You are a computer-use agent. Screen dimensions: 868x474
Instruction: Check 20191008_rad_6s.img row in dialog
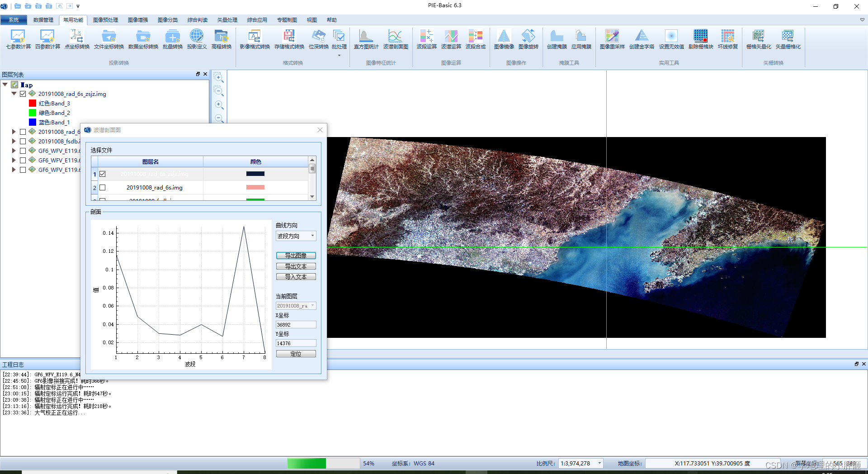pos(103,187)
